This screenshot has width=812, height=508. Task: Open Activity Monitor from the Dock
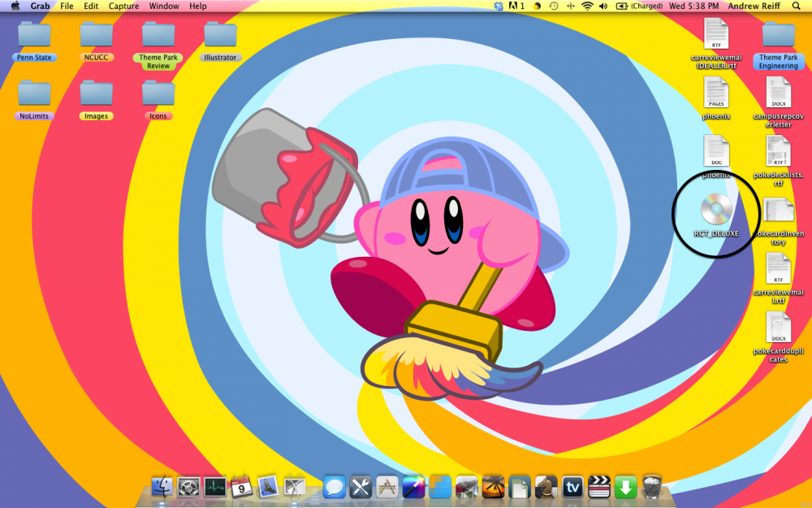[x=216, y=488]
